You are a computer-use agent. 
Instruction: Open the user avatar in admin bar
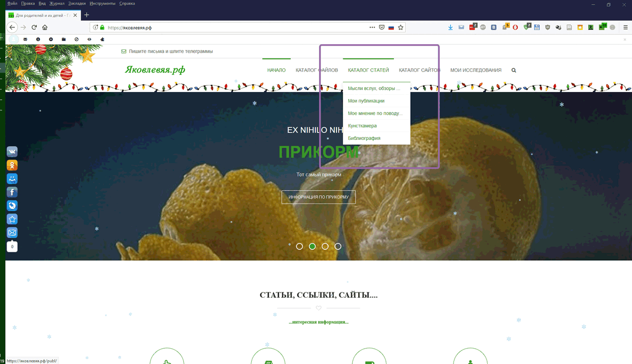[14, 39]
